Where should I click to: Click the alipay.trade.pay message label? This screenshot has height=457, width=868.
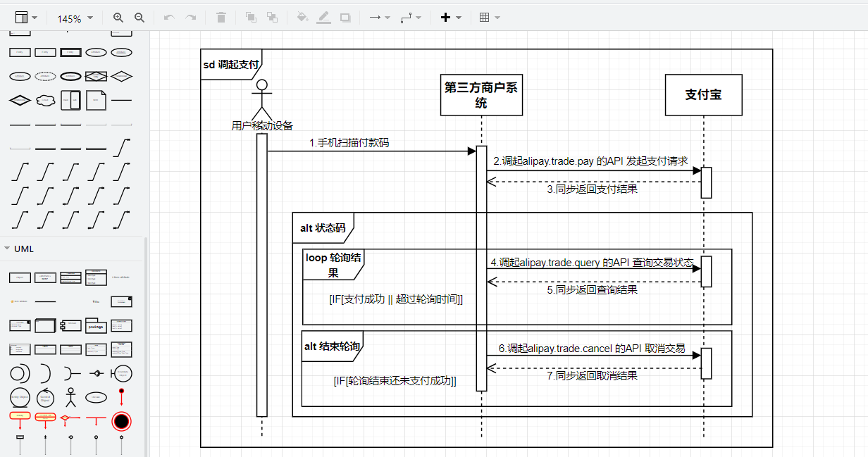(x=590, y=161)
